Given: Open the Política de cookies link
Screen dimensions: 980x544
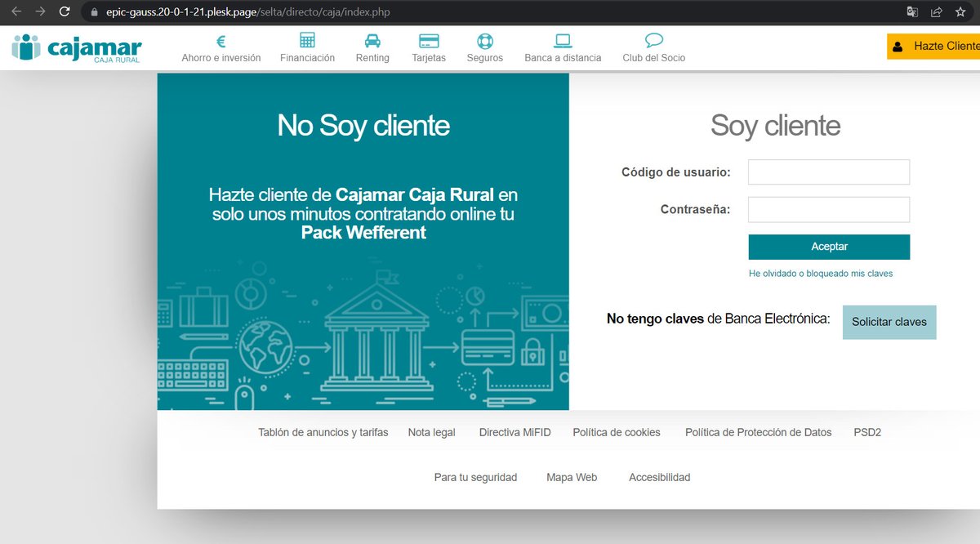Looking at the screenshot, I should pos(617,432).
